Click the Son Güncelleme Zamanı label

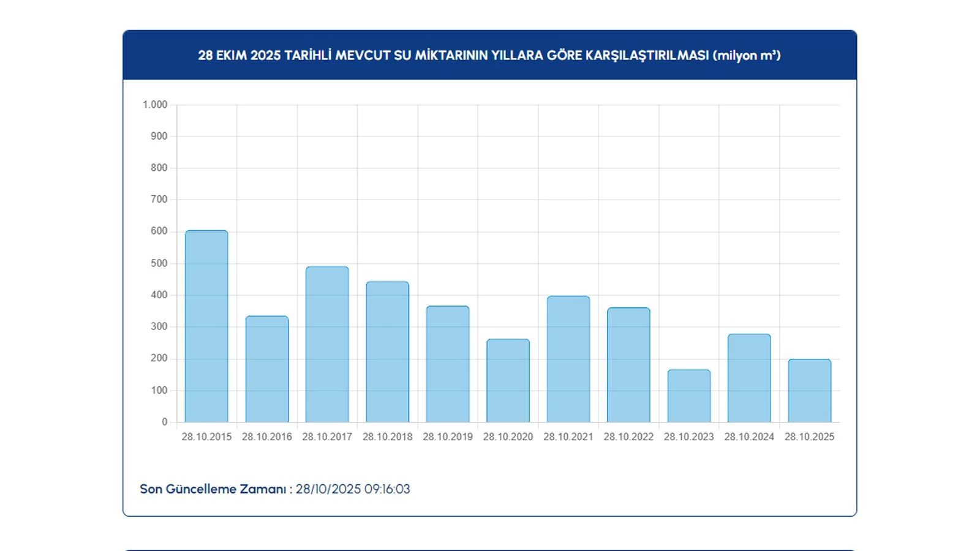coord(213,489)
